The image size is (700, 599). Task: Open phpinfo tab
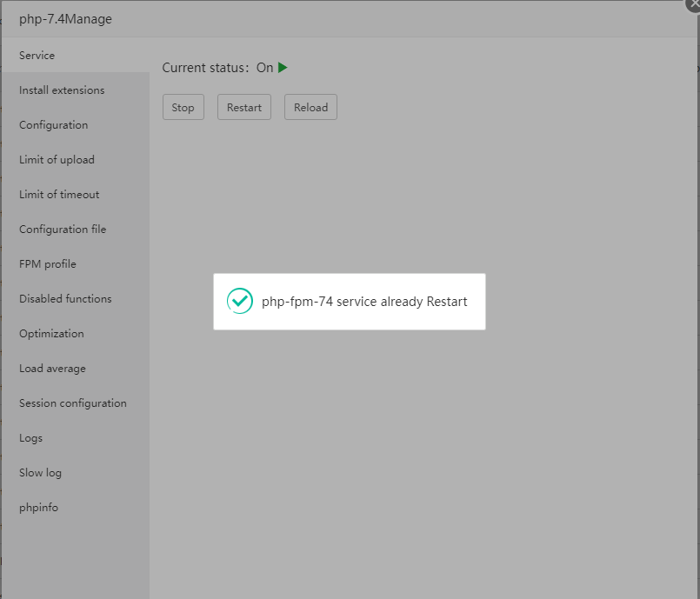click(75, 508)
